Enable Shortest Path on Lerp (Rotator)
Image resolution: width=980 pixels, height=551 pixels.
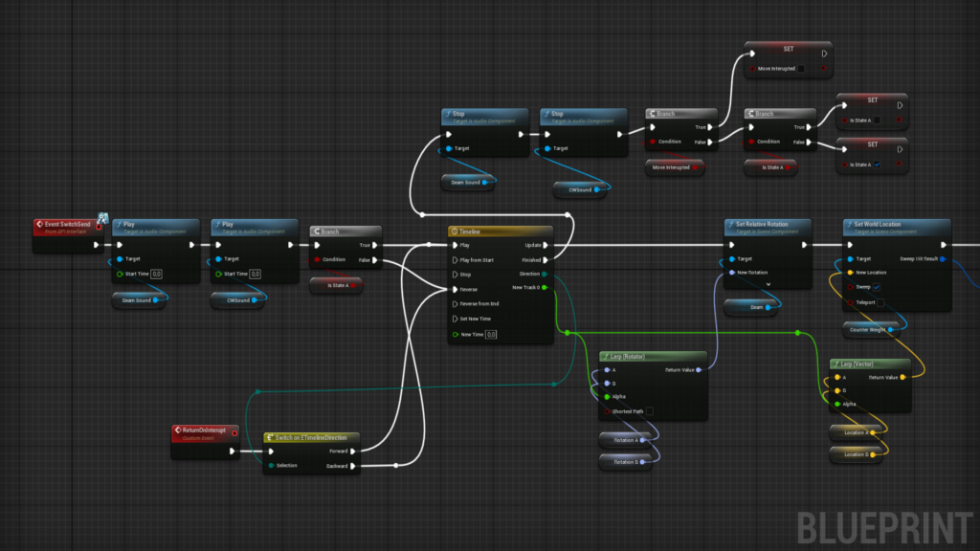point(650,411)
